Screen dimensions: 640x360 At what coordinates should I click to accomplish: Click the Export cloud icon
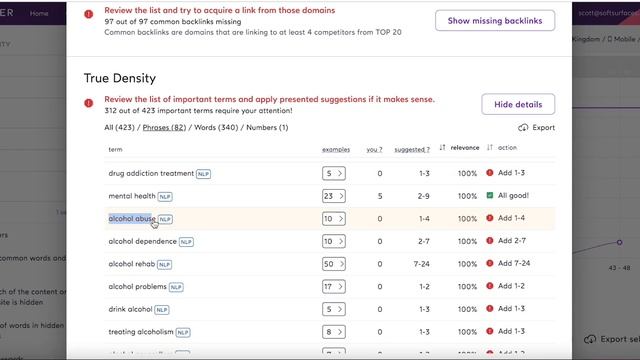coord(523,128)
